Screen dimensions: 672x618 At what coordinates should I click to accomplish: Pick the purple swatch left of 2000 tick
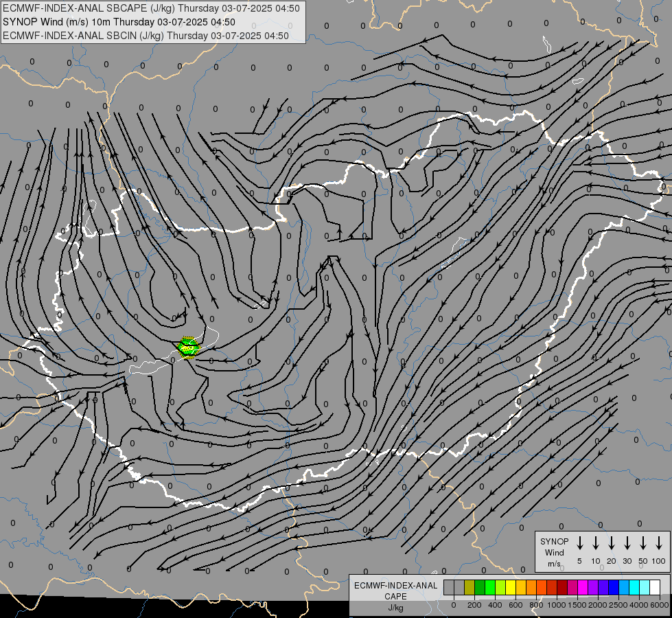click(592, 587)
